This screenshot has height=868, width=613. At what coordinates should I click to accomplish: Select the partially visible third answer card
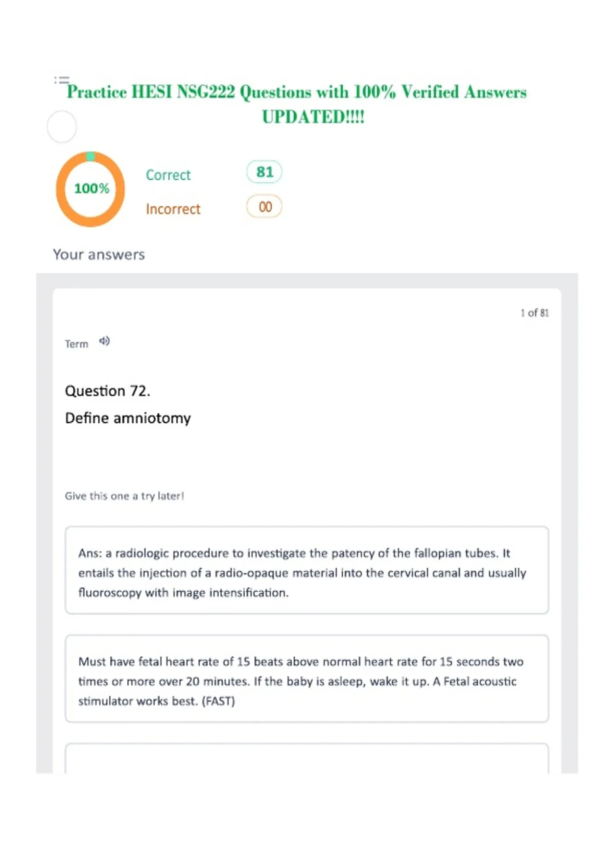click(x=307, y=758)
